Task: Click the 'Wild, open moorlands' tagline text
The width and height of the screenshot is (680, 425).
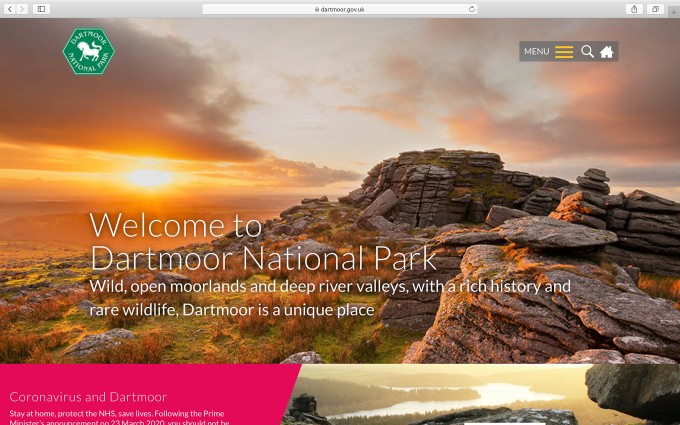Action: tap(330, 298)
